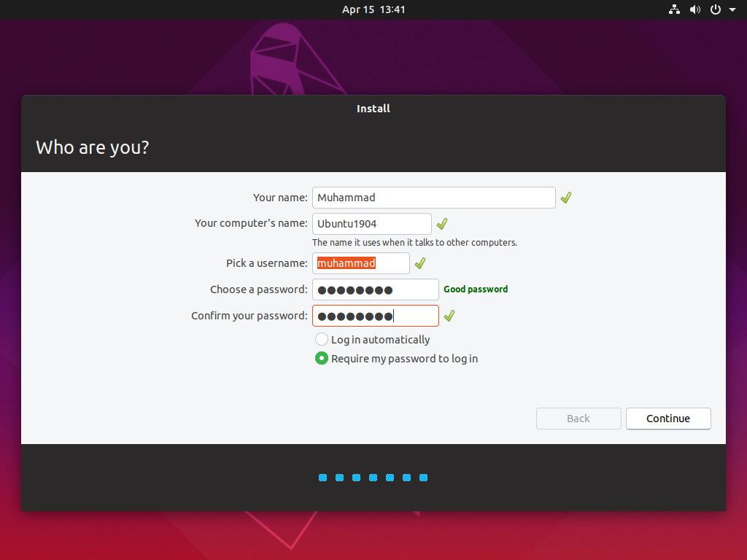Click the power icon in top bar
747x560 pixels.
click(x=716, y=9)
